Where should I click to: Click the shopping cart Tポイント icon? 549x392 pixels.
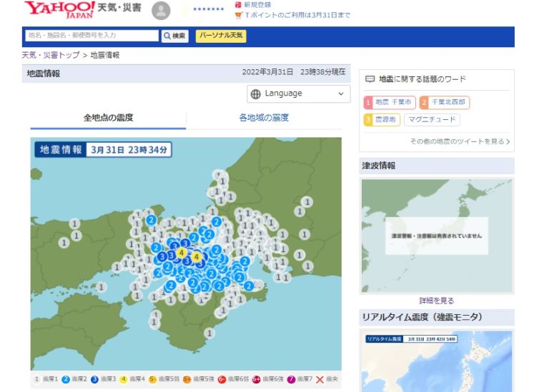(x=238, y=15)
